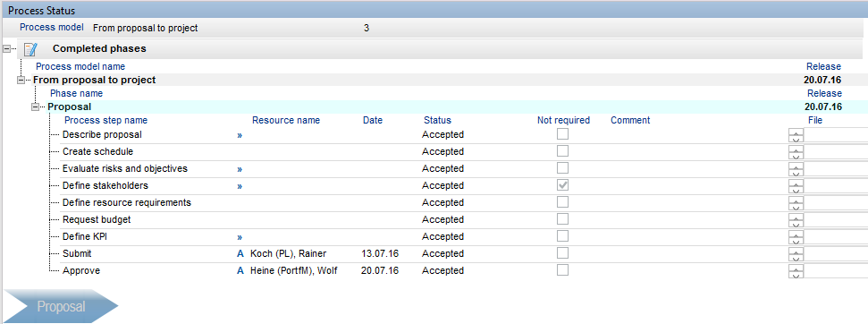Select the Describe proposal step name
This screenshot has height=324, width=868.
point(102,134)
